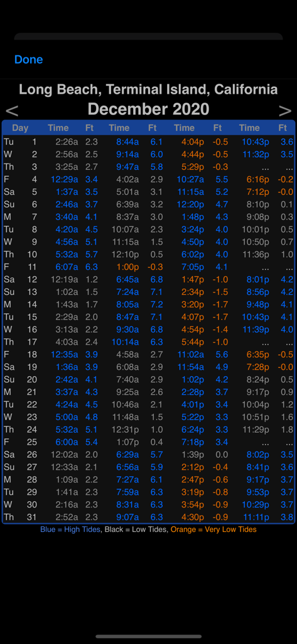Screen dimensions: 297x644
Task: Tap the 3:54p very low tide
Action: pos(193,504)
